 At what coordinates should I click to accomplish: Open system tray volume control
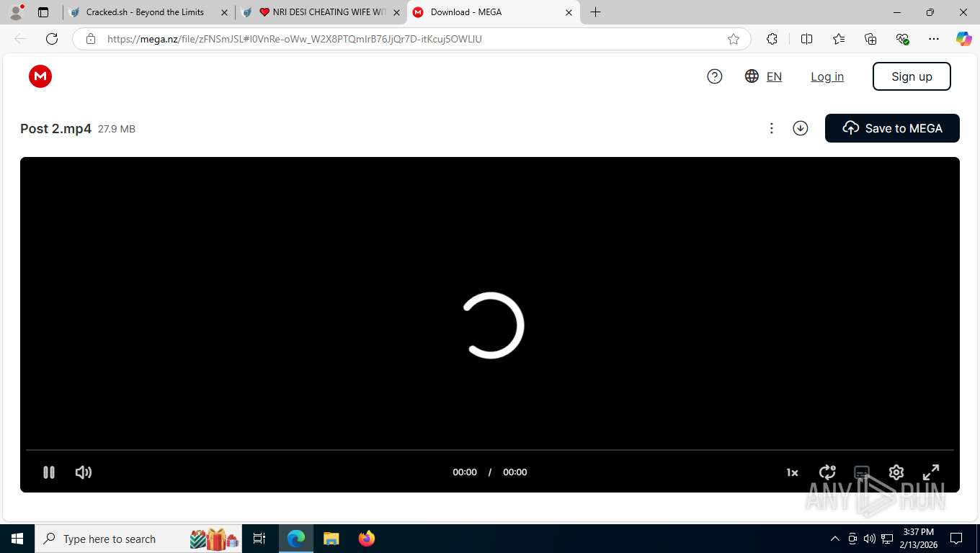[869, 539]
